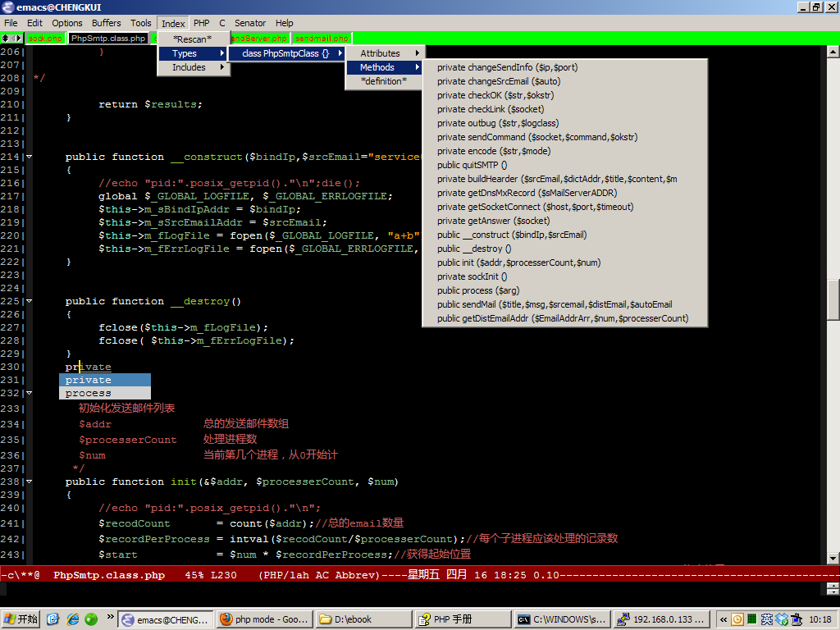This screenshot has height=630, width=840.
Task: Click the green globe quick launch icon
Action: pos(91,619)
